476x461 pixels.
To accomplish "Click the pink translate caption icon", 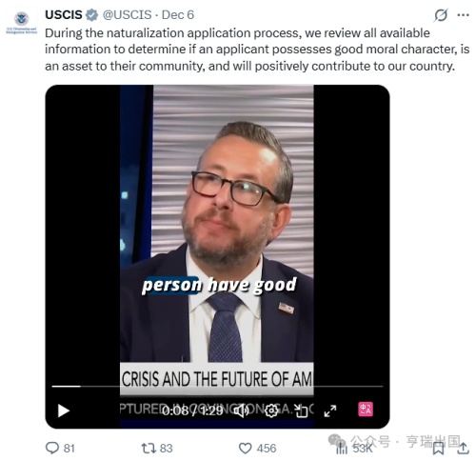I will click(366, 409).
